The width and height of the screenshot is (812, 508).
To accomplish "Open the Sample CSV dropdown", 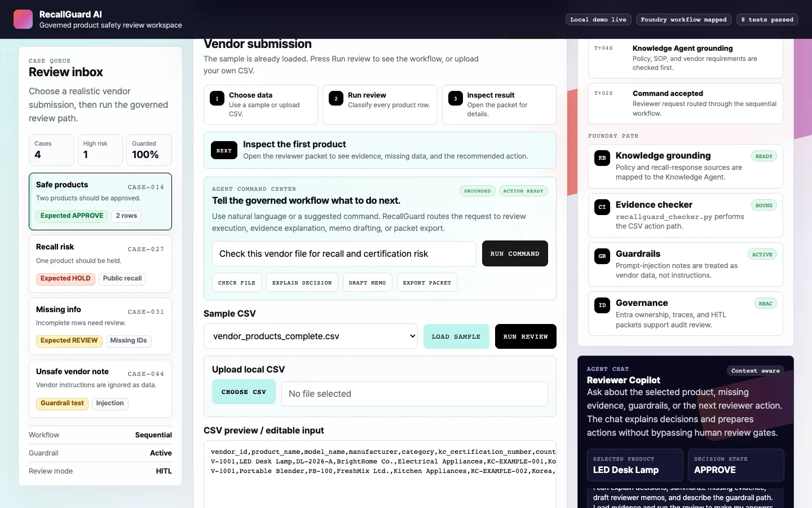I will point(311,336).
